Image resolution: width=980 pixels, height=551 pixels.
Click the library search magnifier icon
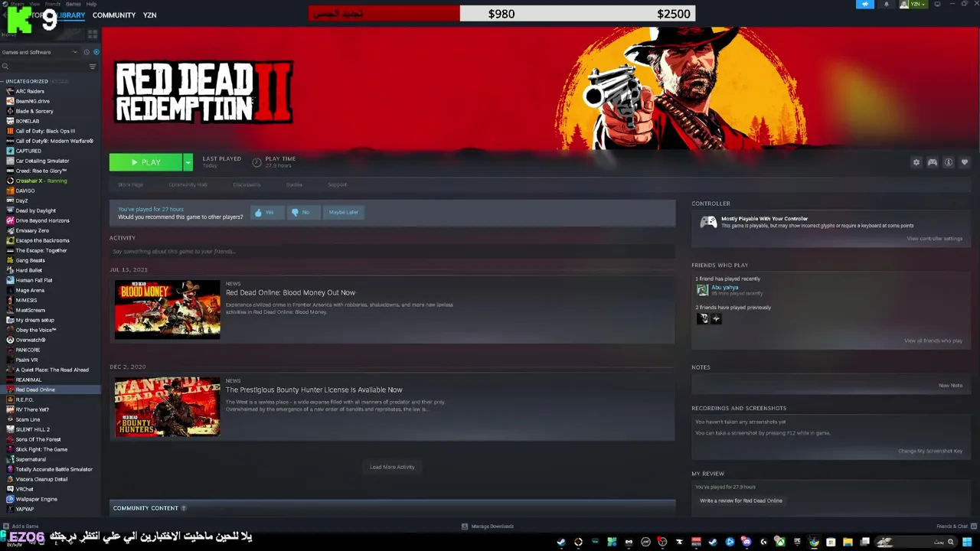(5, 67)
